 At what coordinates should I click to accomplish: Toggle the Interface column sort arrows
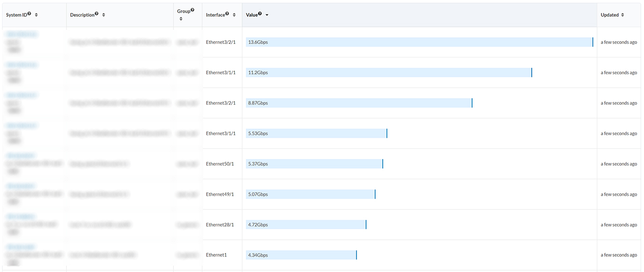point(234,15)
